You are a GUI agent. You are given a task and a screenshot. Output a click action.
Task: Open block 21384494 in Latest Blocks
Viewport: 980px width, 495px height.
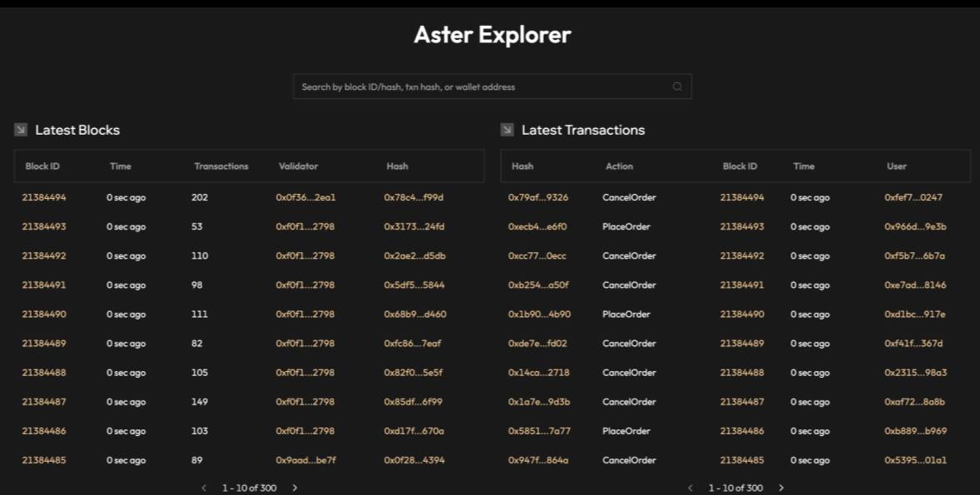point(44,197)
